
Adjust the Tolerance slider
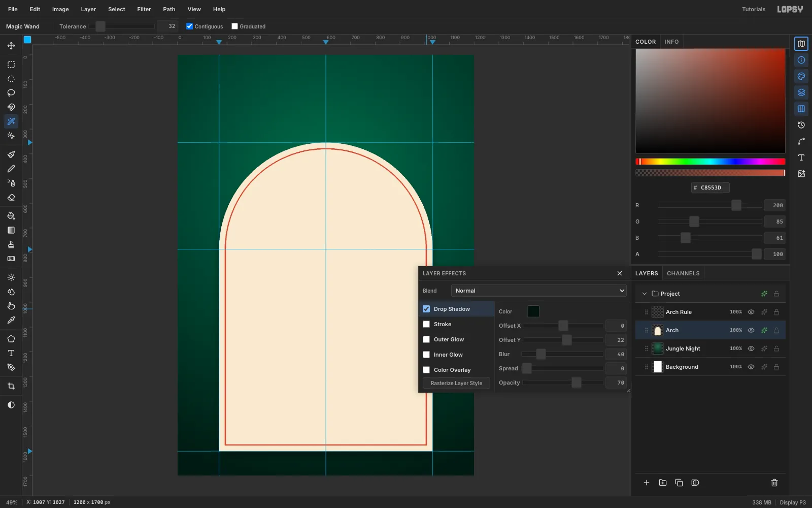coord(122,26)
